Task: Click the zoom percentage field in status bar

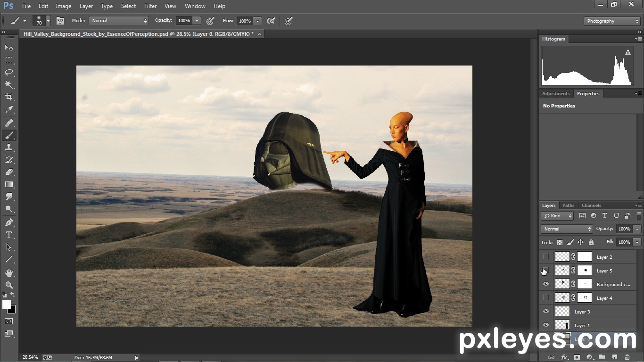Action: pos(30,357)
